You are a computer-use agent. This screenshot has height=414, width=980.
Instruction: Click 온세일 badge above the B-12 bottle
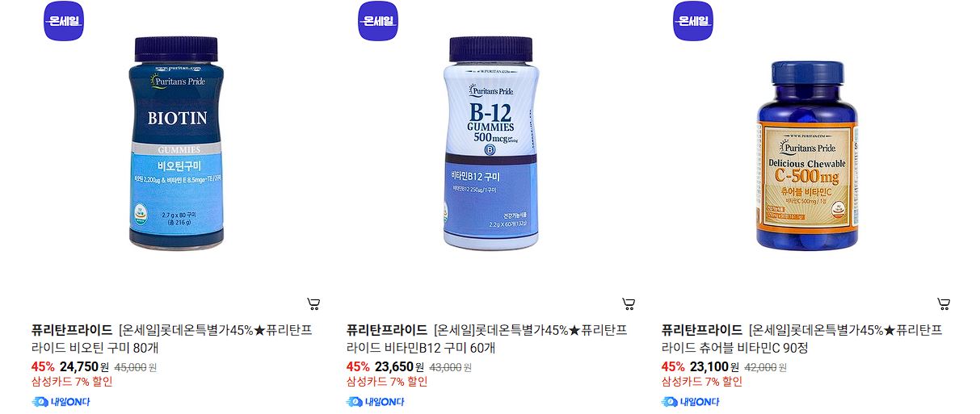point(378,21)
